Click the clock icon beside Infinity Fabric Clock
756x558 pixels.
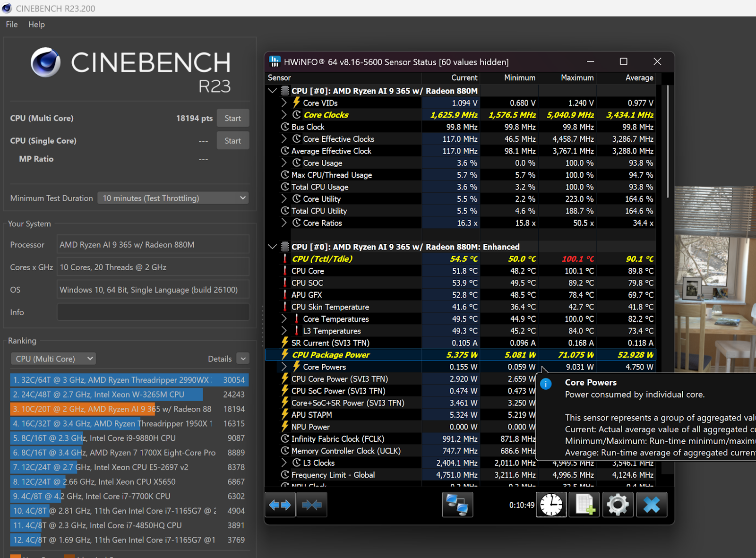click(x=285, y=438)
